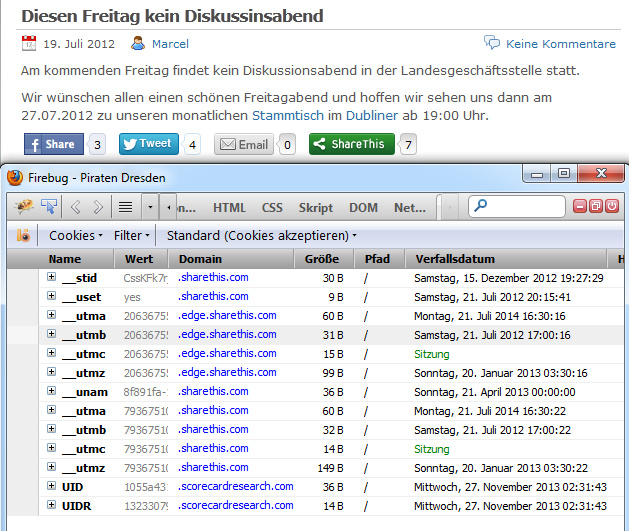Sort by the Verfallsdatum column header

point(505,259)
